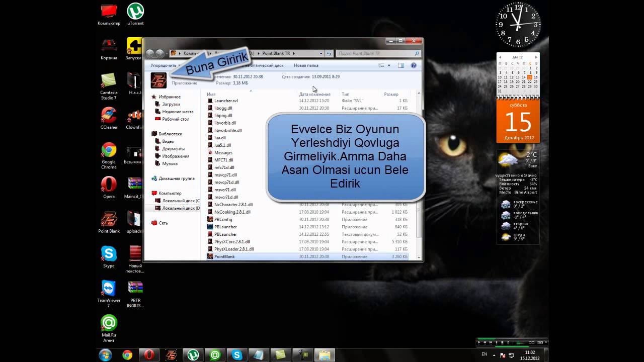Viewport: 644px width, 362px height.
Task: Open the Корзина recycle bin icon
Action: point(109,49)
